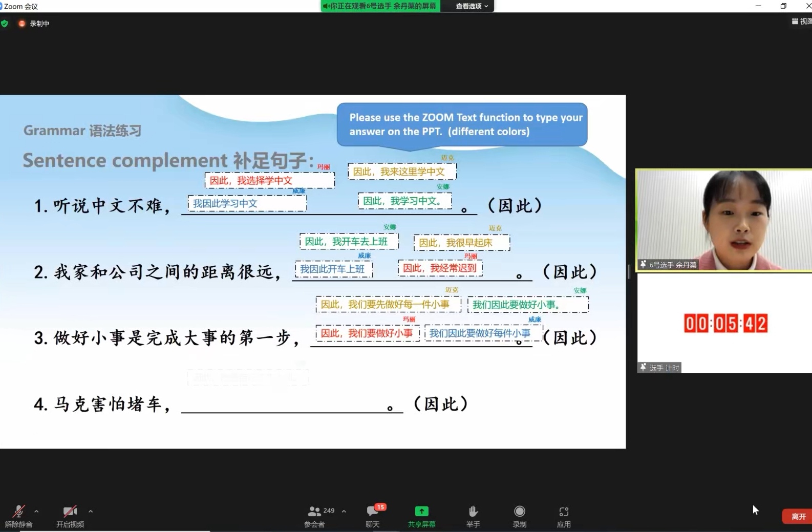The image size is (812, 532).
Task: Click the green encryption shield icon
Action: pos(5,24)
